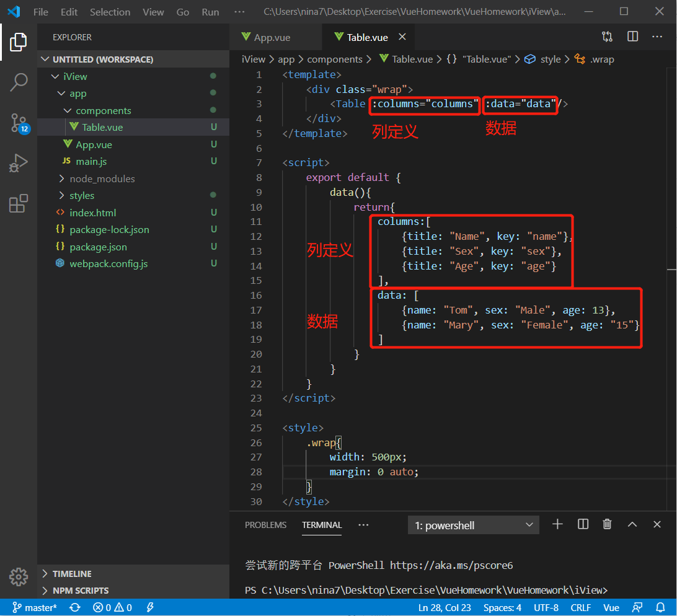677x616 pixels.
Task: Open editor More Actions ellipsis
Action: pyautogui.click(x=657, y=37)
